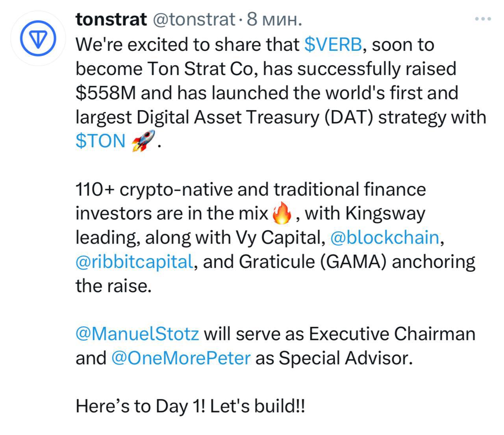This screenshot has width=504, height=435.
Task: Click the 'Vy Capital' text
Action: pyautogui.click(x=280, y=238)
